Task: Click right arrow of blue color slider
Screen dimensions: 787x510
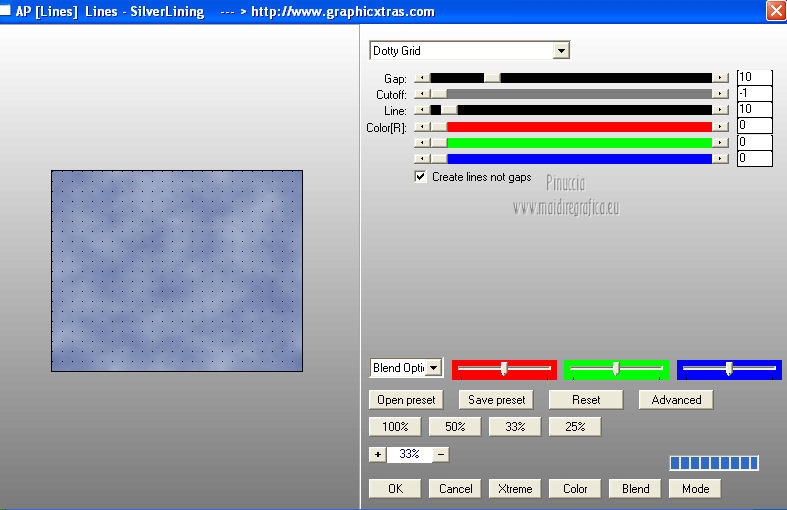Action: click(720, 159)
